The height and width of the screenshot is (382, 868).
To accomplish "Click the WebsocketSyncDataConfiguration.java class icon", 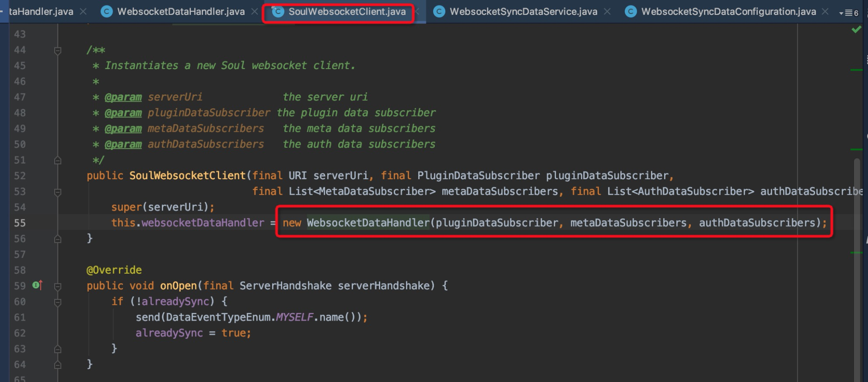I will click(631, 12).
